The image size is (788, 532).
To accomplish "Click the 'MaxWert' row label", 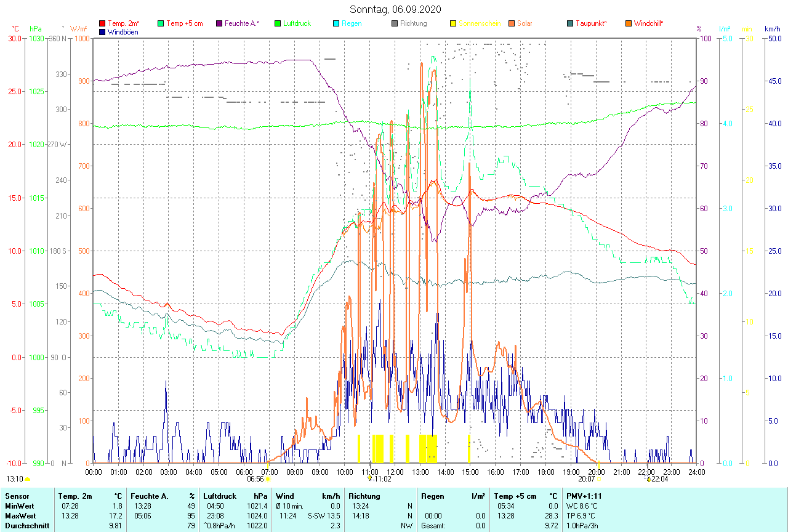I will [x=20, y=515].
